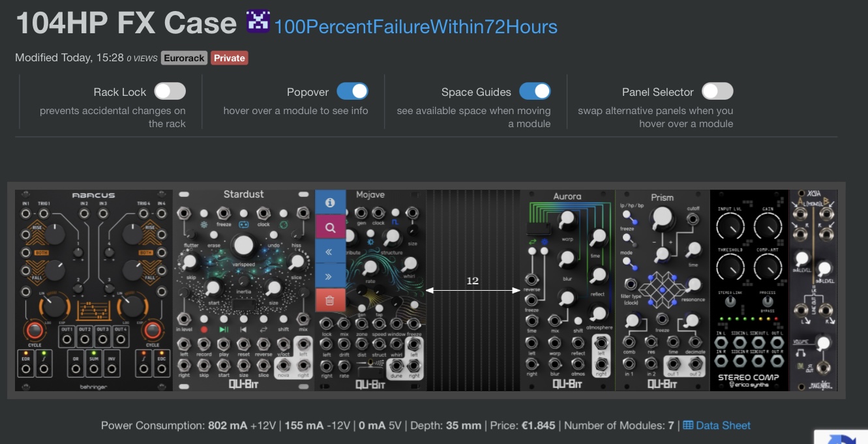This screenshot has height=444, width=868.
Task: Click the pixel avatar icon beside username
Action: pos(258,22)
